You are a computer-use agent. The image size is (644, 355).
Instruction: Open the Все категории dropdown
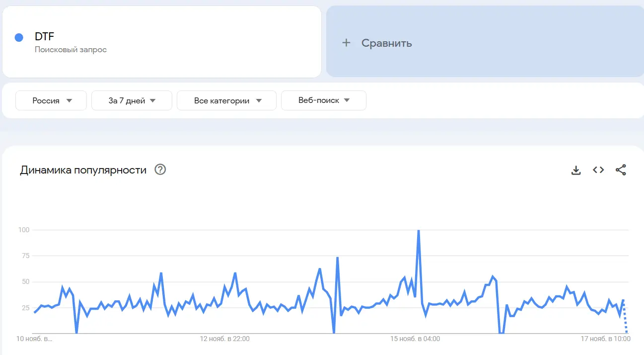pos(226,100)
